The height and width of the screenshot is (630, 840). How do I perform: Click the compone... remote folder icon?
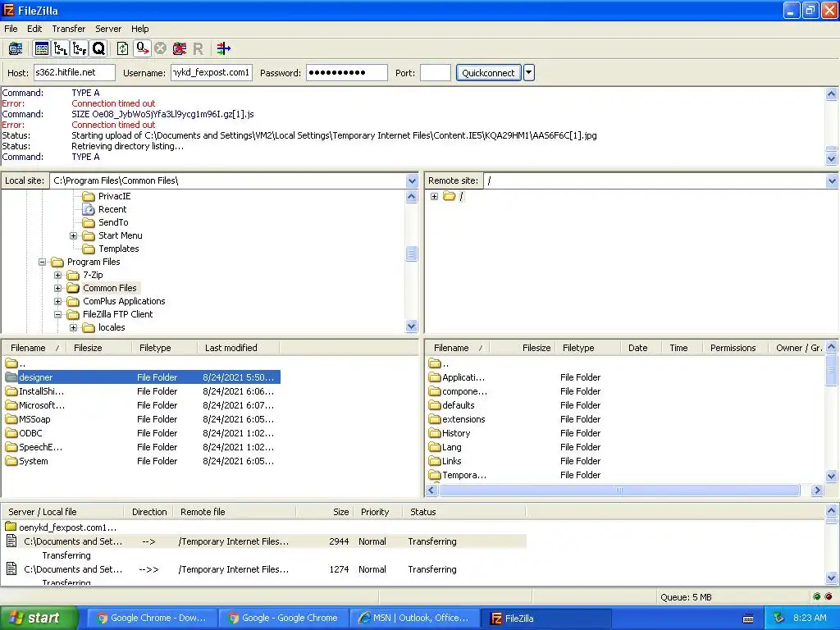click(x=435, y=391)
